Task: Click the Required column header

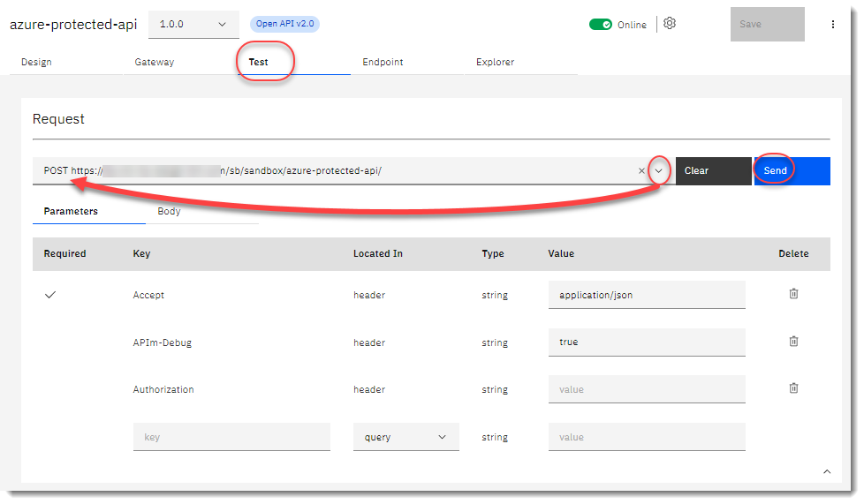Action: tap(65, 253)
